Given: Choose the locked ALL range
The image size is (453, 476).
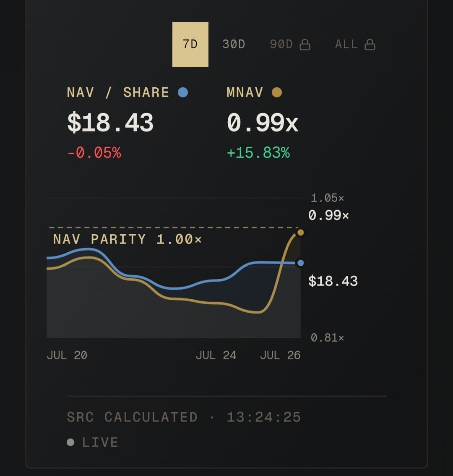Looking at the screenshot, I should point(355,44).
